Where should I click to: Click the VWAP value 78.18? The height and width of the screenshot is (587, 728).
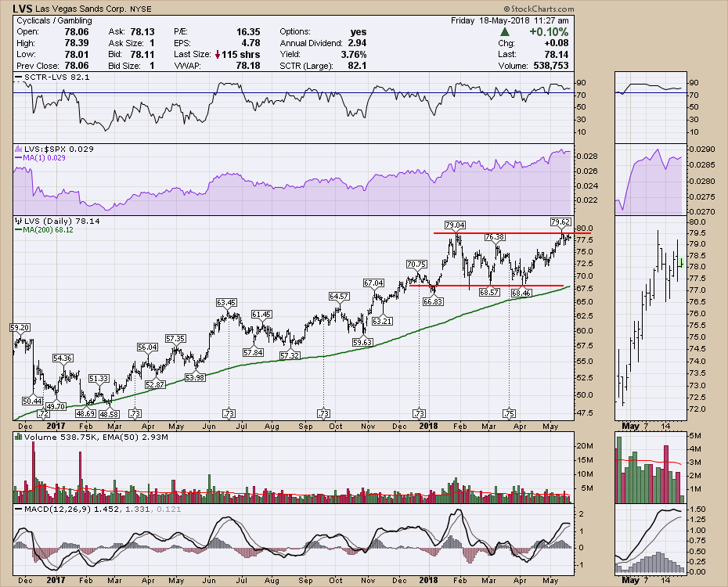248,66
